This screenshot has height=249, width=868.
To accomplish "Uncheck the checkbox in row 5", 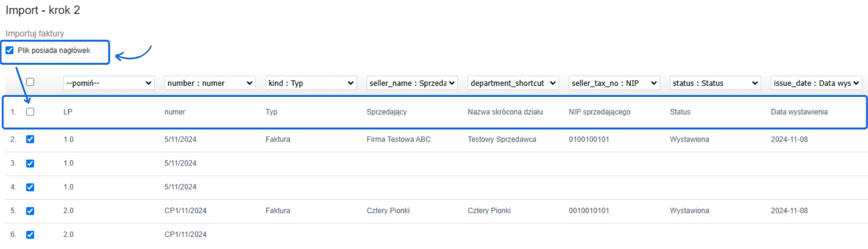I will (30, 211).
